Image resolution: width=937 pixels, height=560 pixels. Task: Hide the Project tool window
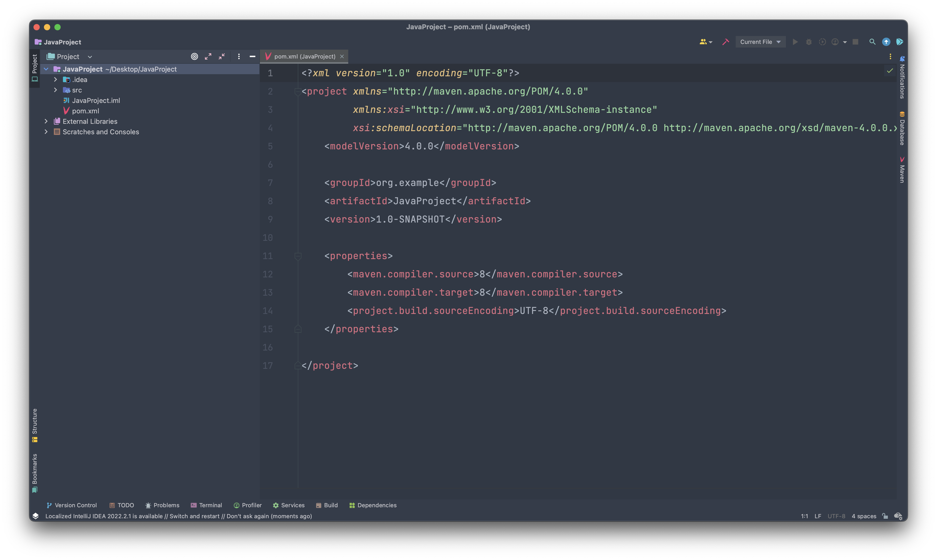(252, 57)
